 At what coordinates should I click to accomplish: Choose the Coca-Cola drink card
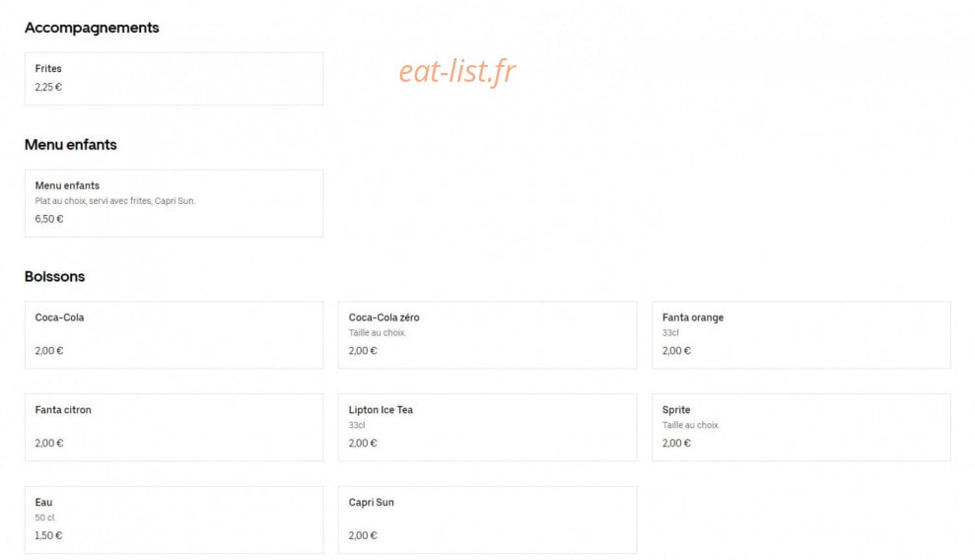pyautogui.click(x=174, y=335)
